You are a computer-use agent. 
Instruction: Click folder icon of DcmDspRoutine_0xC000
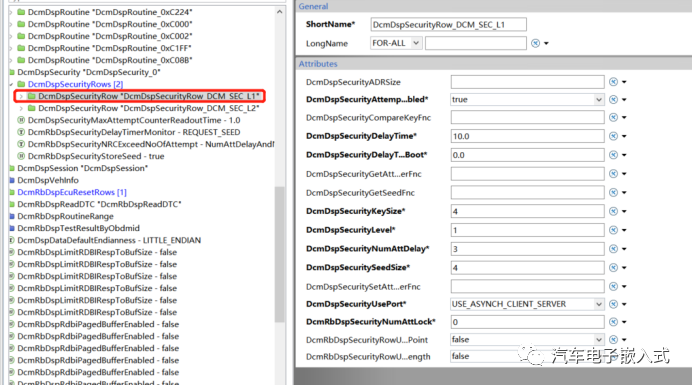(x=21, y=24)
